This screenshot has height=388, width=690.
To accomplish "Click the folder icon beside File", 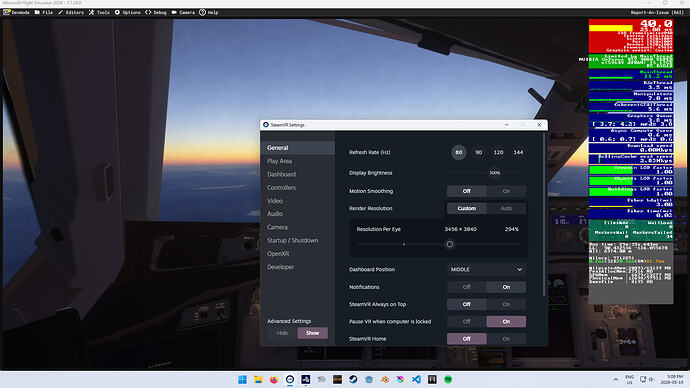I will pyautogui.click(x=37, y=12).
